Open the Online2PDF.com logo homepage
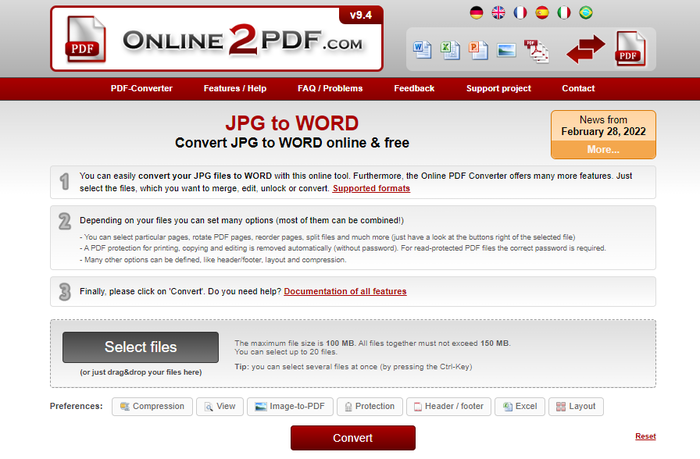The width and height of the screenshot is (700, 459). 217,39
